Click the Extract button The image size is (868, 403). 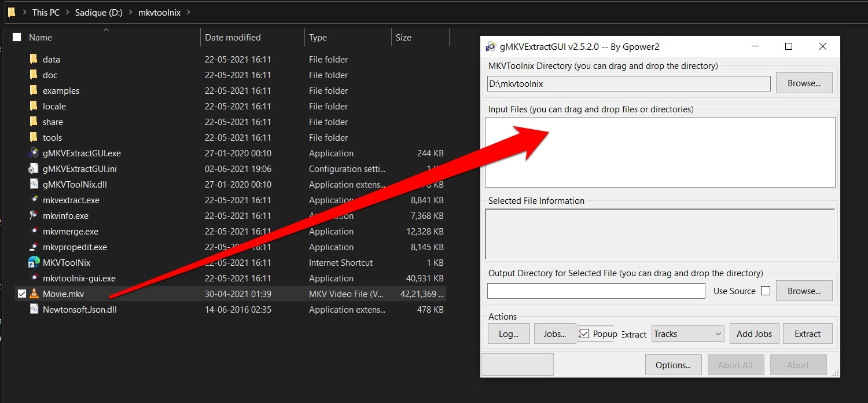pyautogui.click(x=807, y=334)
